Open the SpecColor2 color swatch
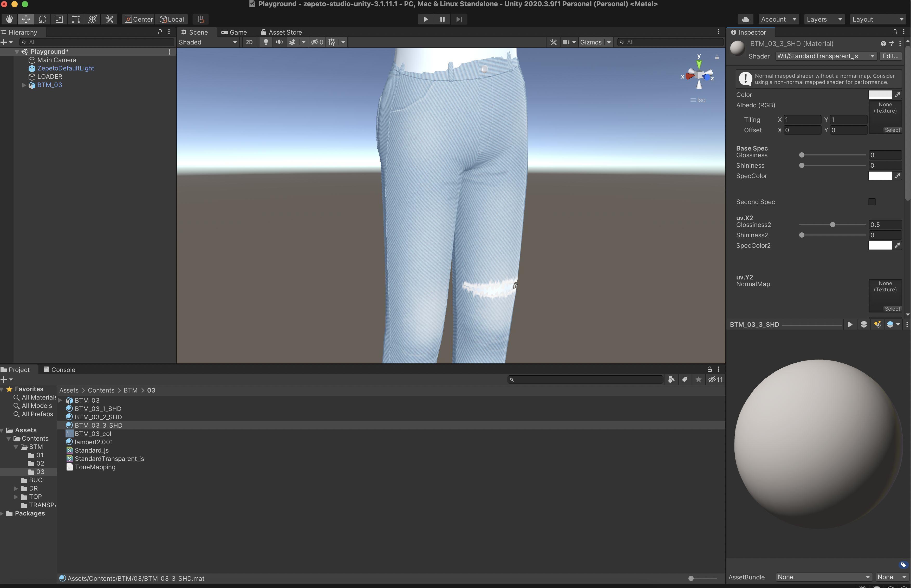This screenshot has width=911, height=588. tap(880, 245)
